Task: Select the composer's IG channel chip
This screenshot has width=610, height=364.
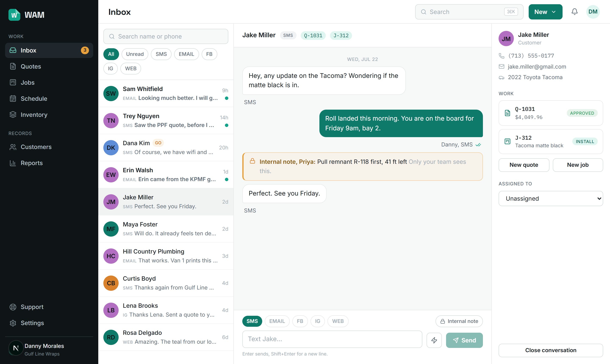Action: (x=317, y=321)
